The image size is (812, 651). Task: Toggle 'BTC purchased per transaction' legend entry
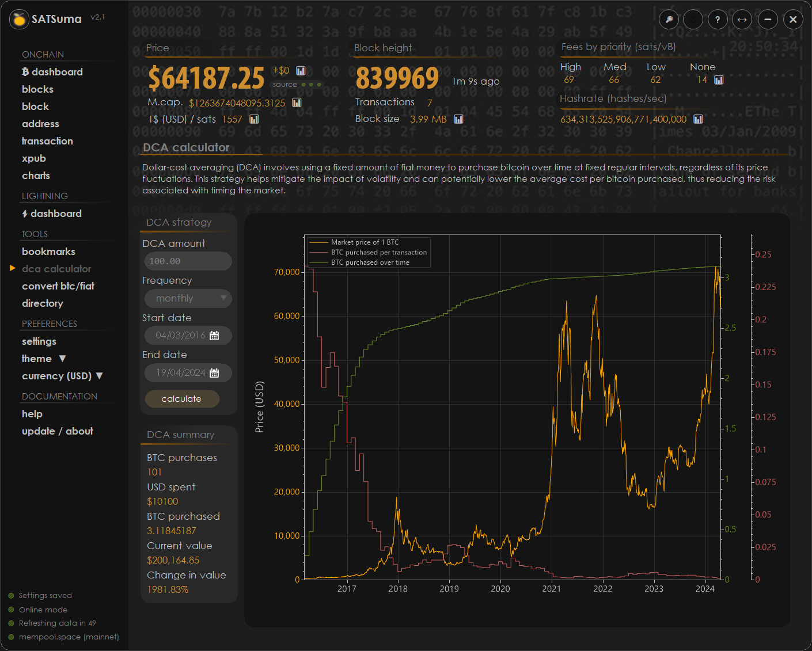pyautogui.click(x=378, y=252)
